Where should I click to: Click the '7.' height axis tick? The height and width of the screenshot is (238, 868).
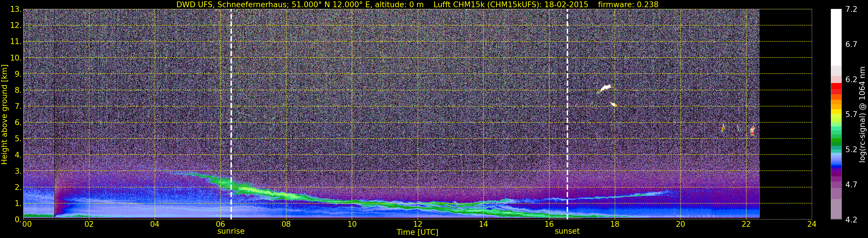click(x=18, y=107)
